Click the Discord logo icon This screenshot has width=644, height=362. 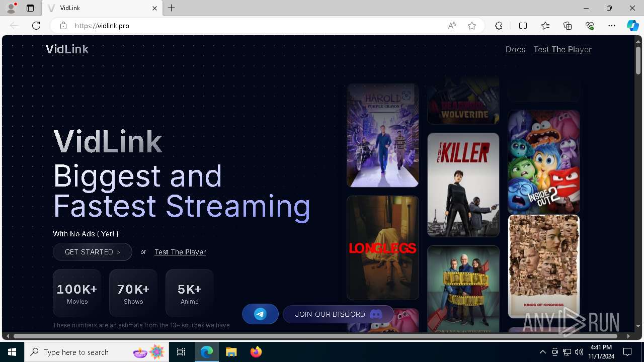click(376, 314)
